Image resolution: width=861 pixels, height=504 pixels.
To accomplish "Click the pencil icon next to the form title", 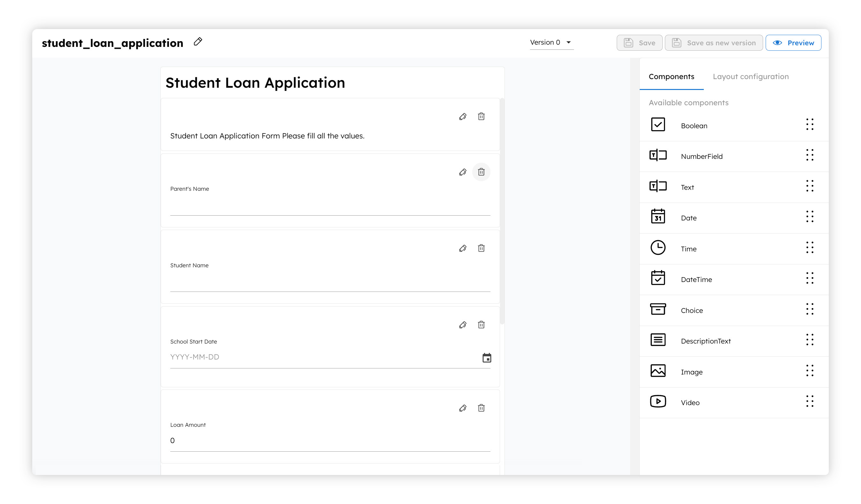I will (197, 42).
